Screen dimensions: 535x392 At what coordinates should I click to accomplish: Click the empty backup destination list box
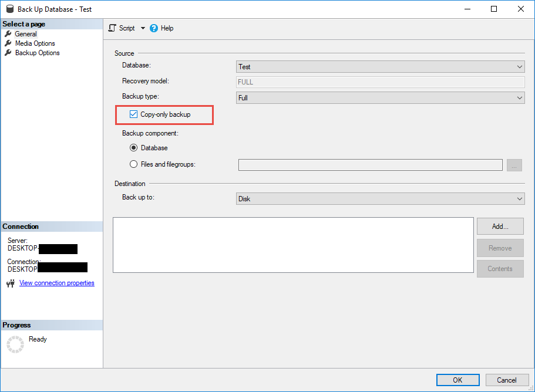click(x=292, y=245)
